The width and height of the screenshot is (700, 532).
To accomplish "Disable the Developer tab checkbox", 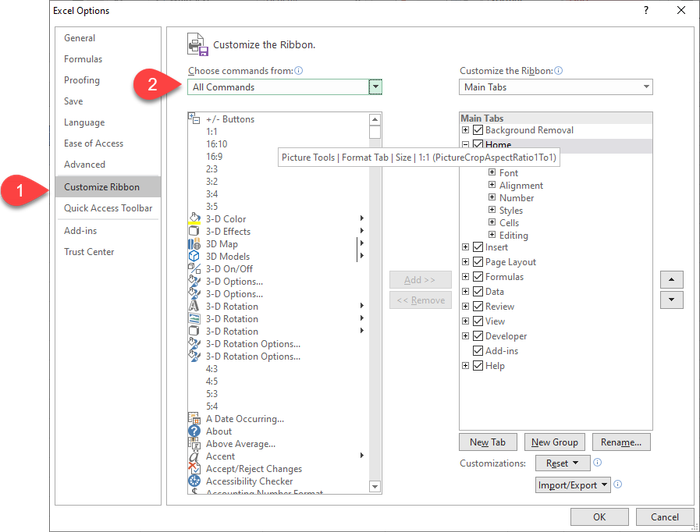I will tap(478, 336).
